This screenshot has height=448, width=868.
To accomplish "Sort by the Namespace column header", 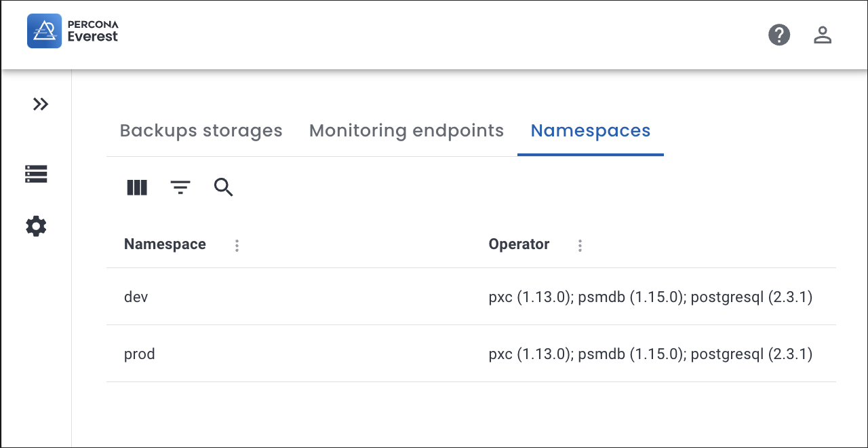I will coord(165,244).
